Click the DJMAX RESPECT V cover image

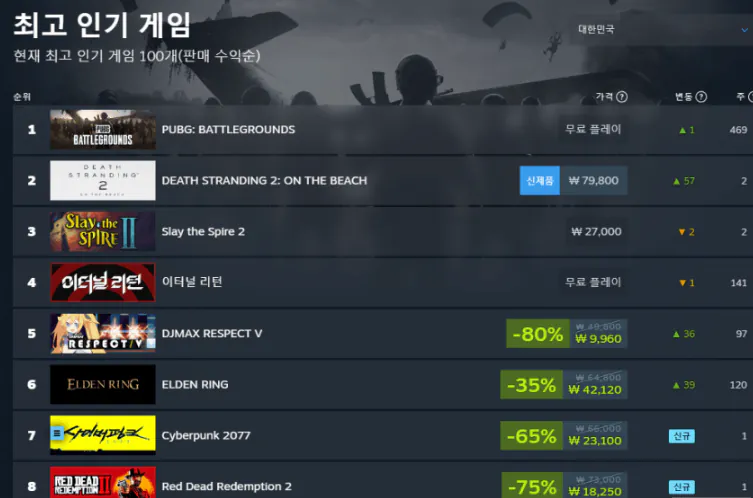[103, 333]
